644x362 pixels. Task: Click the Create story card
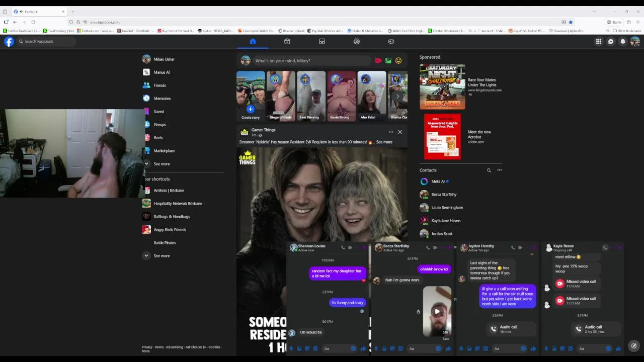point(251,96)
